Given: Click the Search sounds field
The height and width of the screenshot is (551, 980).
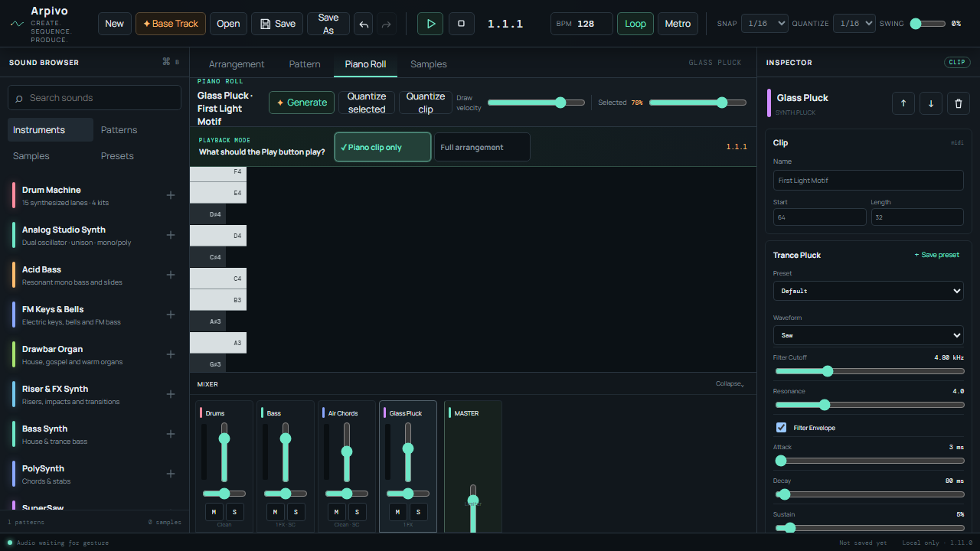Looking at the screenshot, I should pyautogui.click(x=95, y=98).
